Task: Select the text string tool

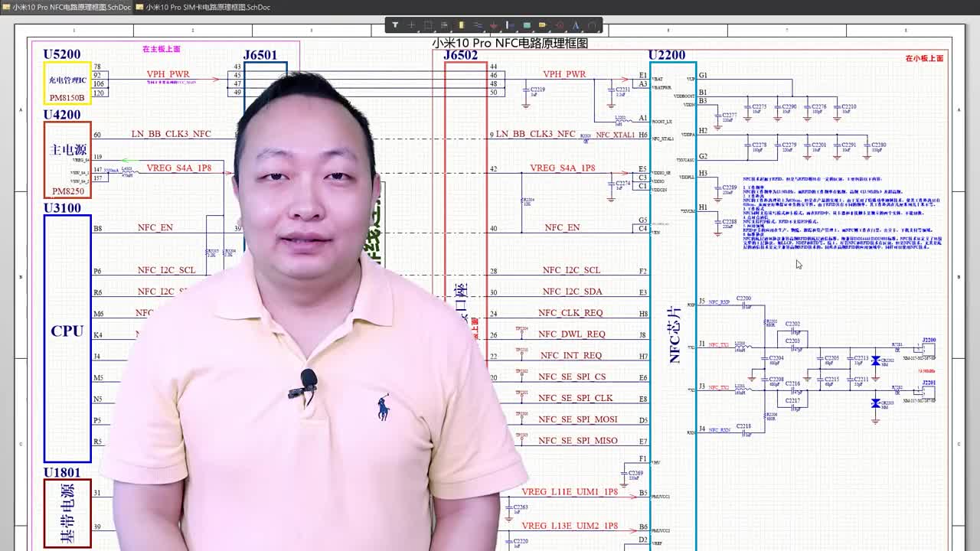Action: (x=576, y=25)
